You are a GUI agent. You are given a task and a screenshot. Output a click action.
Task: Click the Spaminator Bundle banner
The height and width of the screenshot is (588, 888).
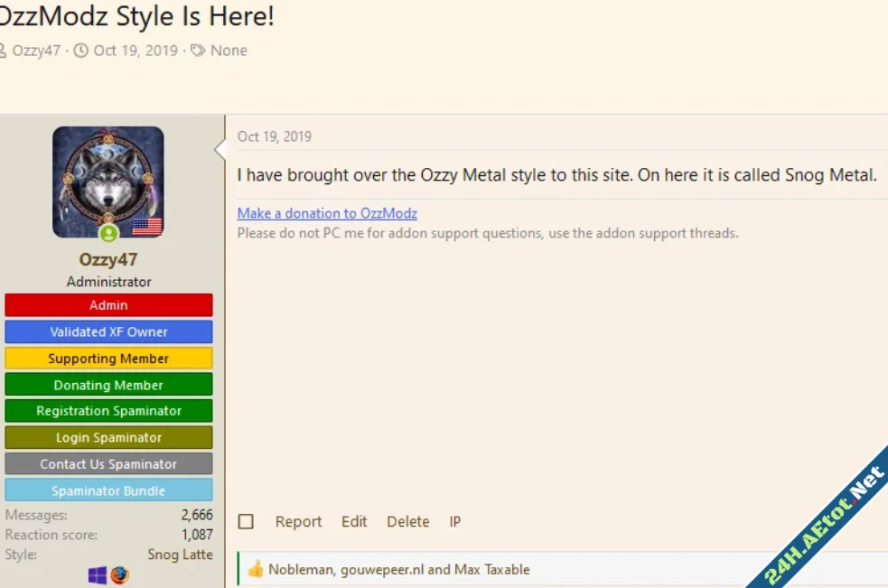pyautogui.click(x=108, y=490)
